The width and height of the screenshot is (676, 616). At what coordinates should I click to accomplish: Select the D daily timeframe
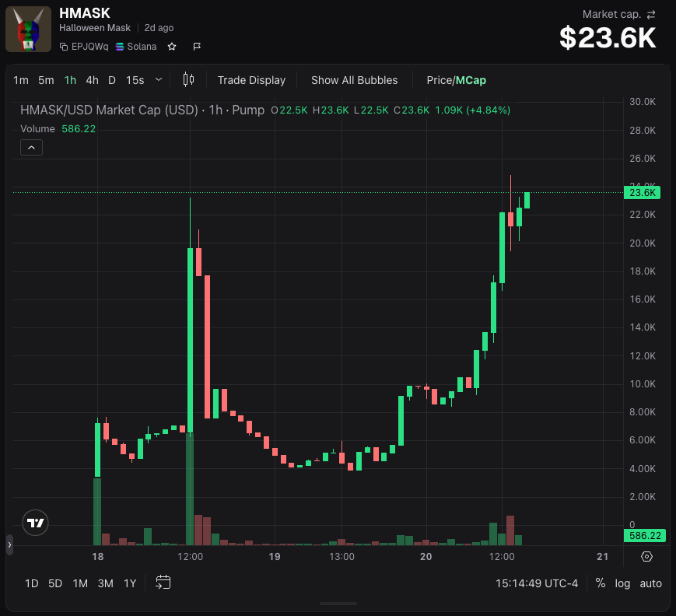(x=112, y=80)
